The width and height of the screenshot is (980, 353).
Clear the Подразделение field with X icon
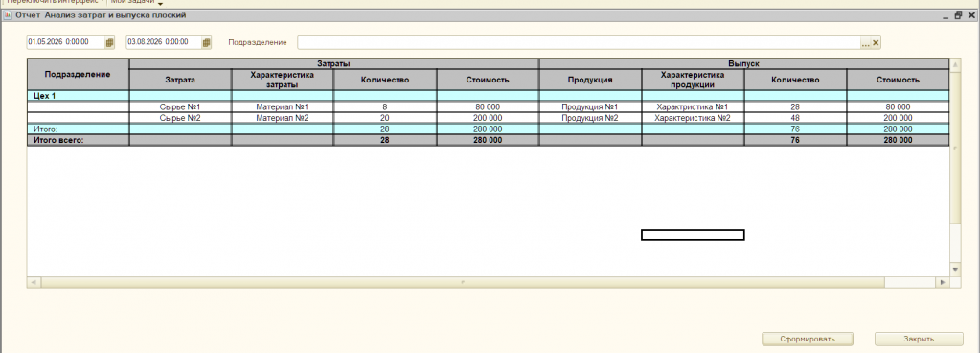point(876,42)
